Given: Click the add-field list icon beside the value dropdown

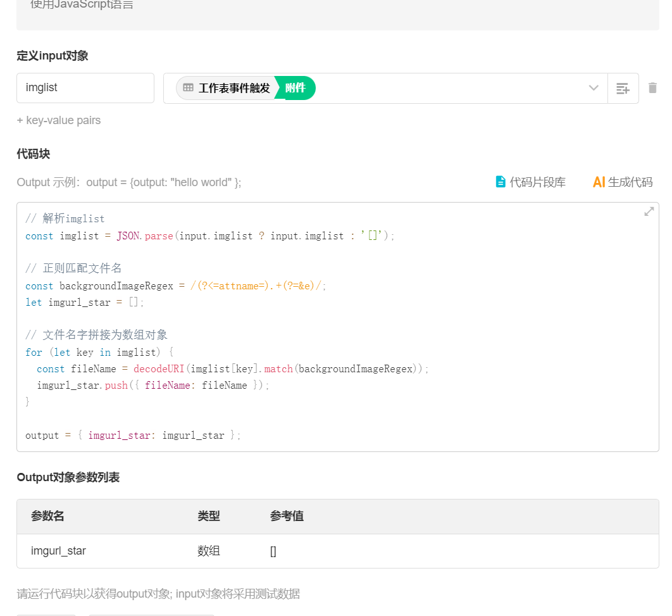Looking at the screenshot, I should point(623,88).
